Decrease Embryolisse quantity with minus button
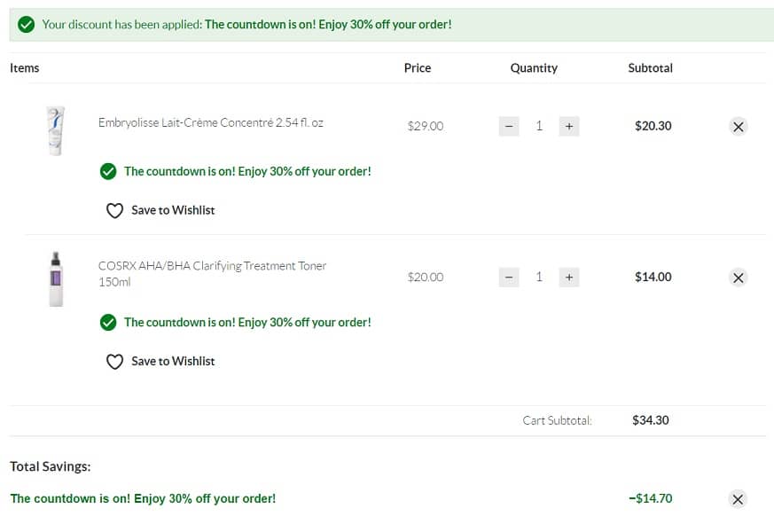The width and height of the screenshot is (774, 532). point(509,126)
